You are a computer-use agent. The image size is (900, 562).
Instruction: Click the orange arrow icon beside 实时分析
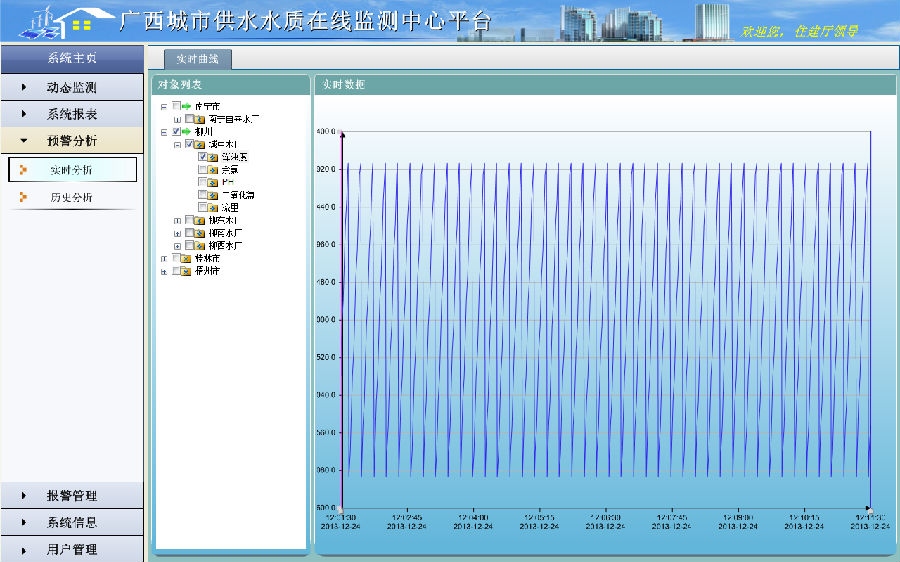pyautogui.click(x=23, y=170)
